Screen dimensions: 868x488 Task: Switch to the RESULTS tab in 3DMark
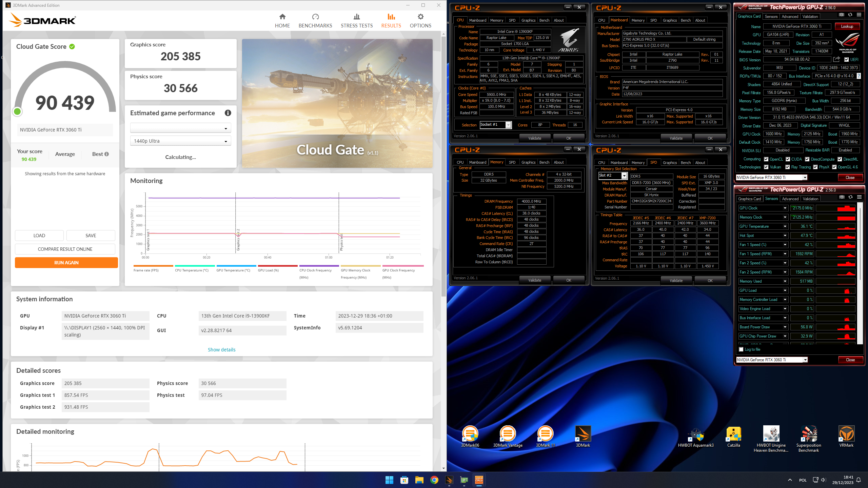pyautogui.click(x=391, y=21)
